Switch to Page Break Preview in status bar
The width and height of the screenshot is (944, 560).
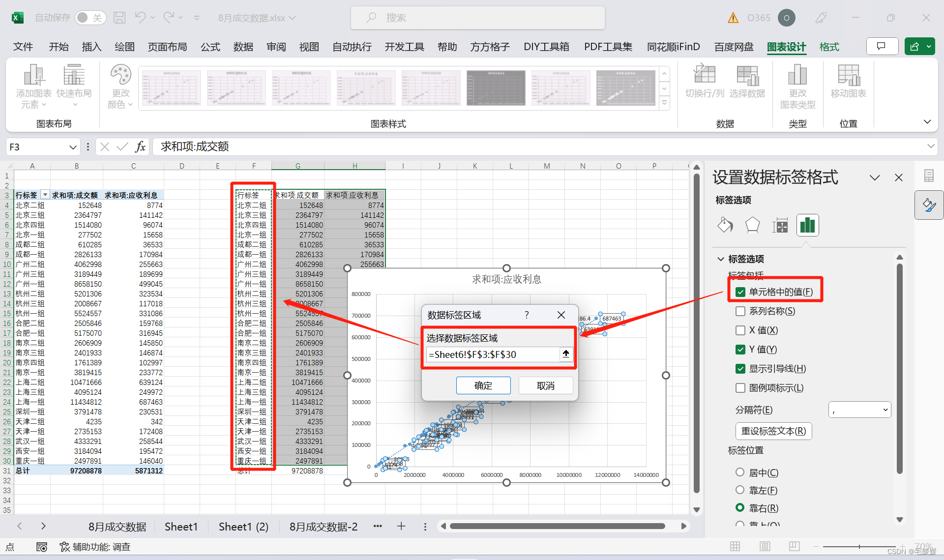coord(794,546)
